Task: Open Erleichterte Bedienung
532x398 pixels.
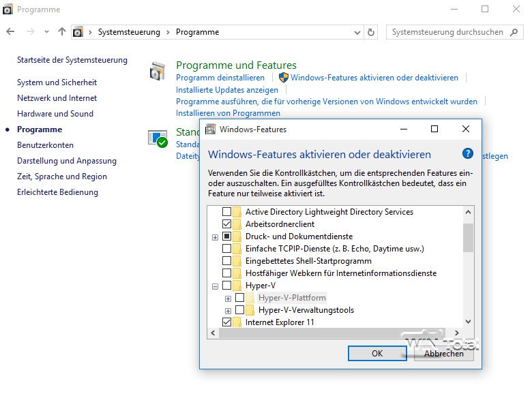Action: point(58,192)
